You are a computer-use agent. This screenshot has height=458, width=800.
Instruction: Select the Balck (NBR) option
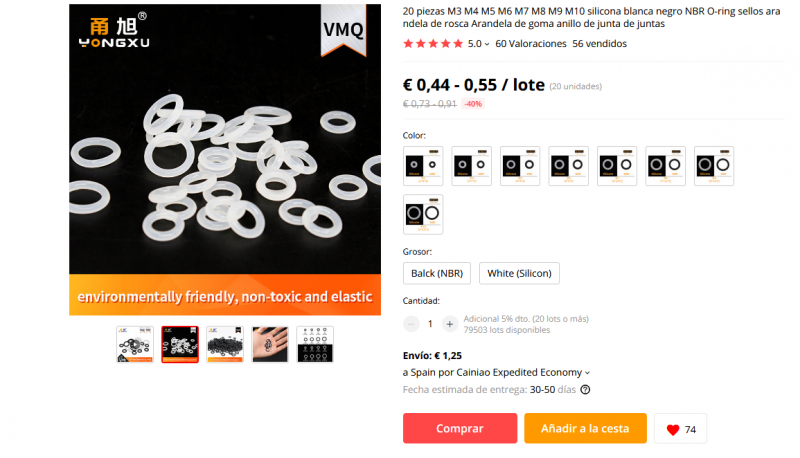coord(437,273)
